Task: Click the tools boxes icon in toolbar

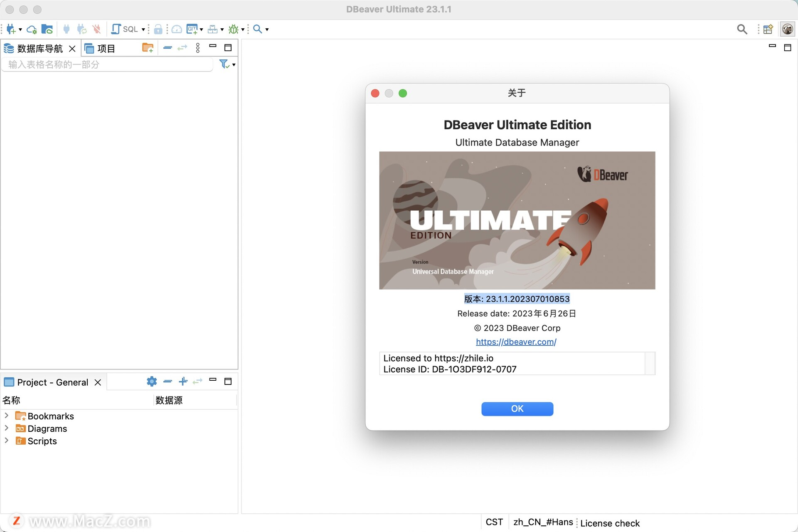Action: 213,29
